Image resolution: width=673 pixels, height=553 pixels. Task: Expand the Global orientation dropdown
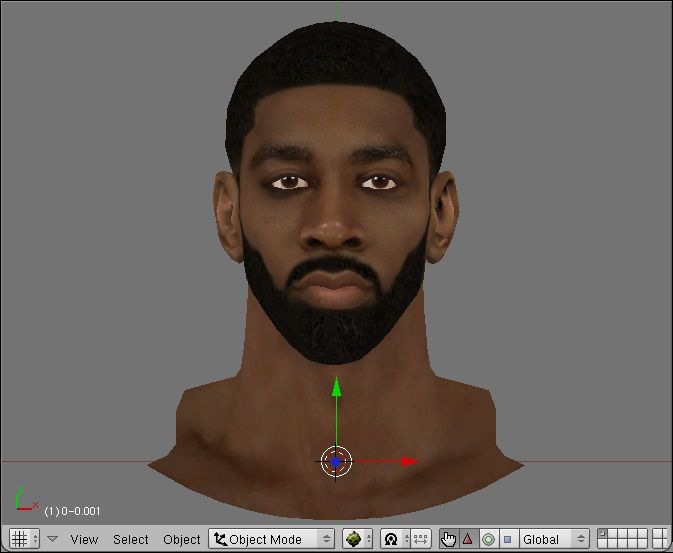[x=553, y=539]
